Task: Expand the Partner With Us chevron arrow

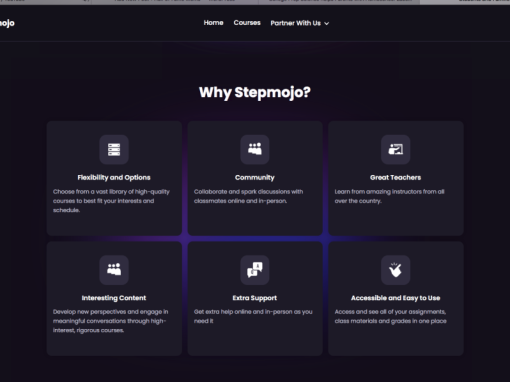Action: [327, 23]
